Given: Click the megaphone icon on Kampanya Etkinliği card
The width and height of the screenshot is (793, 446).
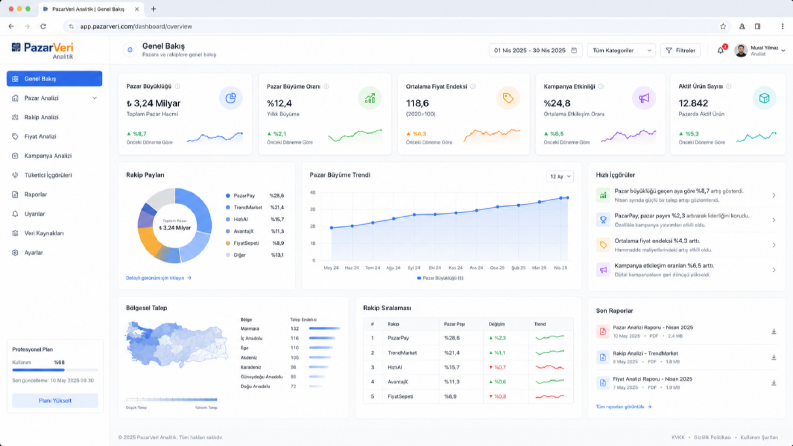Looking at the screenshot, I should point(644,98).
